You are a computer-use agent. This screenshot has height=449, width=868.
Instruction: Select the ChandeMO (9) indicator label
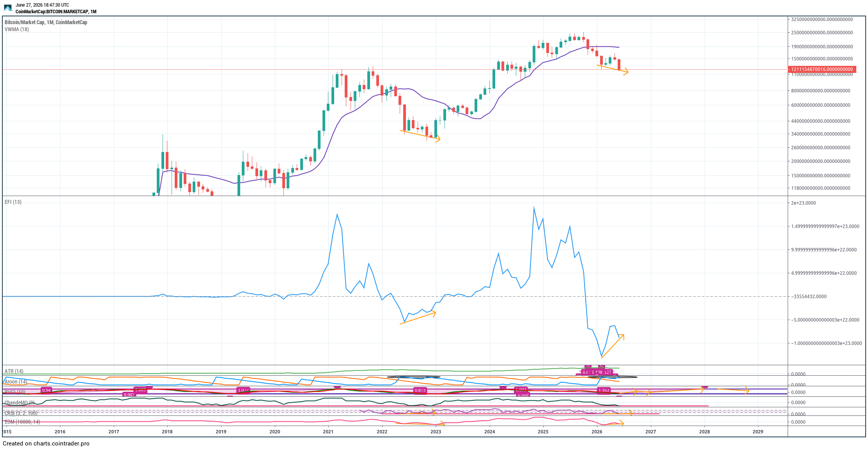pos(19,403)
